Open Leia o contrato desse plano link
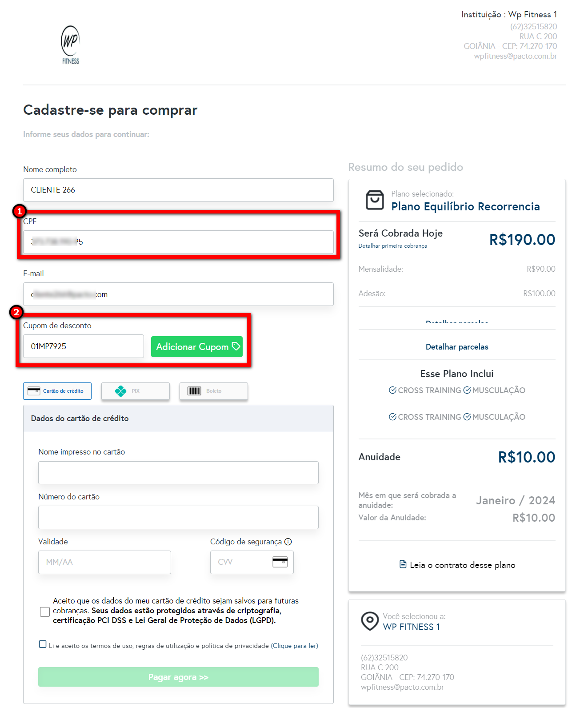Viewport: 588px width, 708px height. pyautogui.click(x=462, y=565)
